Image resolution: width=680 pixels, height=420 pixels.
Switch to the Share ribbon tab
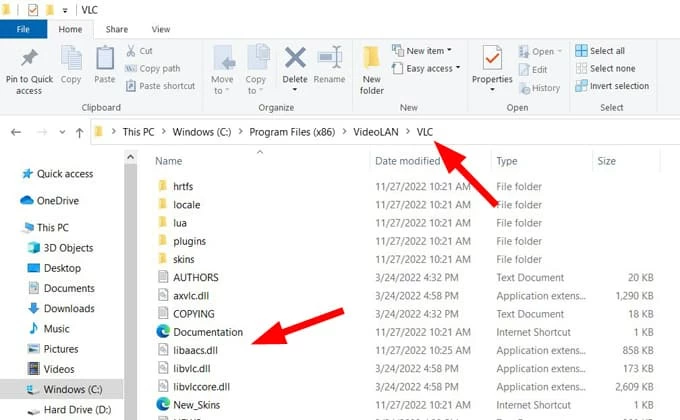[x=116, y=30]
